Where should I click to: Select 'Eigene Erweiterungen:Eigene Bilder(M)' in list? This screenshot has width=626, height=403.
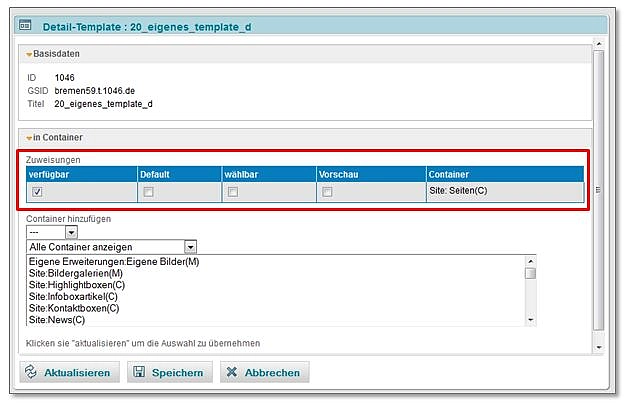(x=114, y=261)
